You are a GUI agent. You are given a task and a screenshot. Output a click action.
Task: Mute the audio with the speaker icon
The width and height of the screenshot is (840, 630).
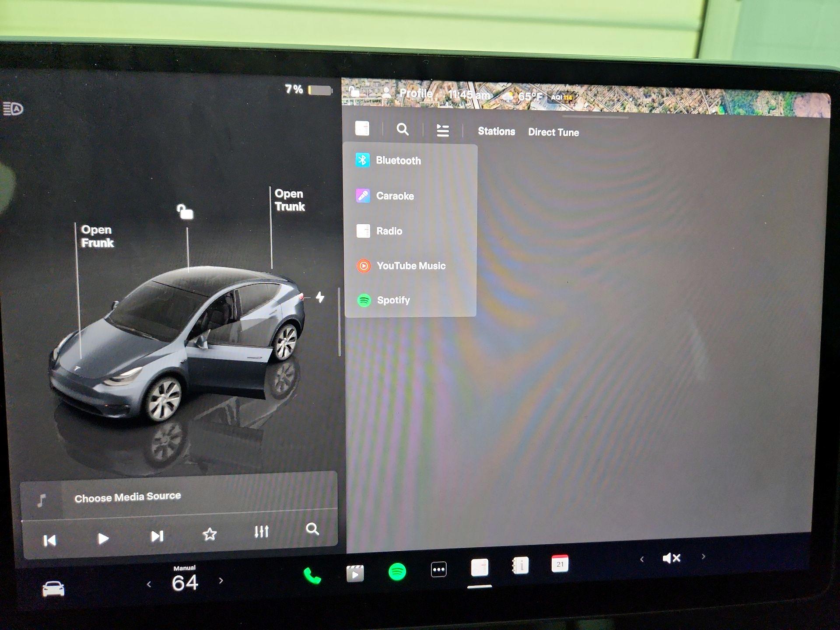[672, 557]
